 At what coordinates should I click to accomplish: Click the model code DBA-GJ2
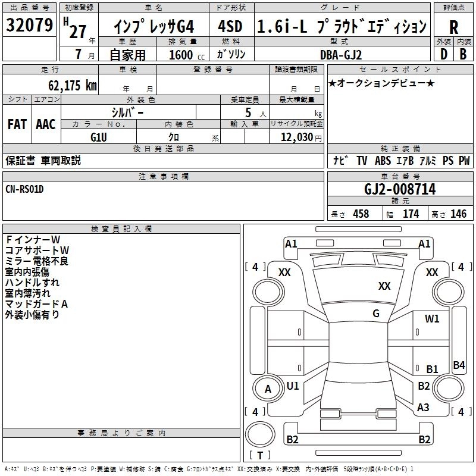pos(340,54)
